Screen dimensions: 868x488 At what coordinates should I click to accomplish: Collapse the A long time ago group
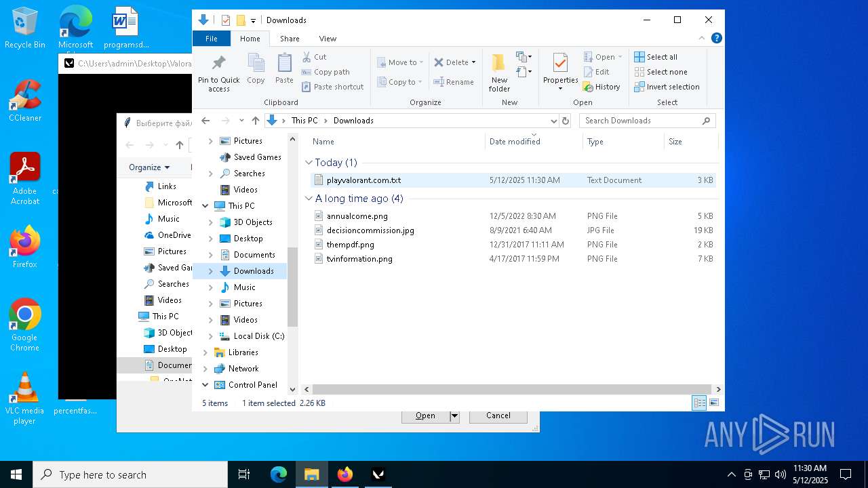[x=309, y=199]
